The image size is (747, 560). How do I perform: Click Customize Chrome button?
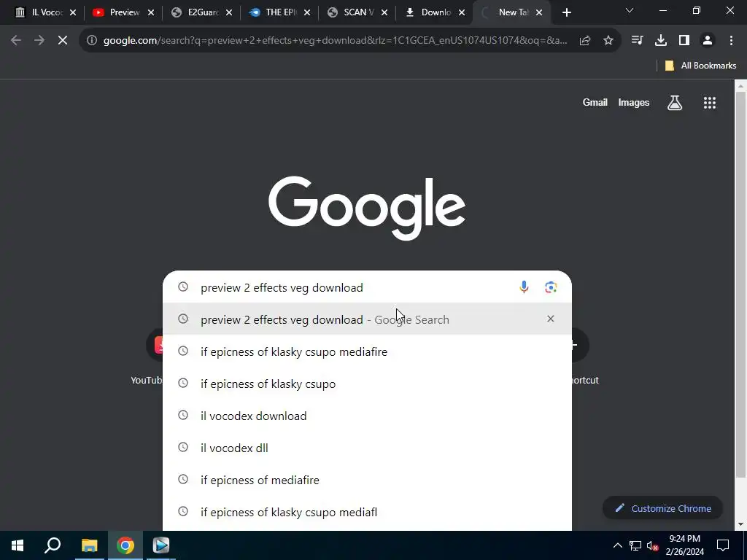[662, 508]
